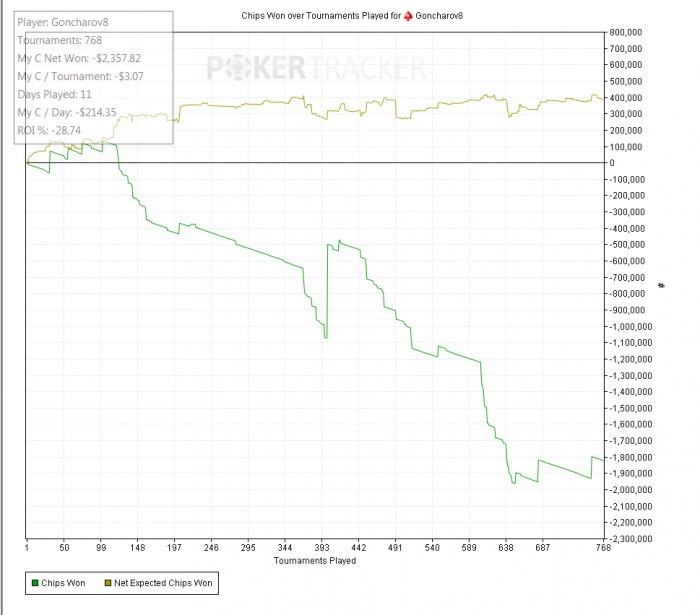This screenshot has height=615, width=700.
Task: Click the -500,000 y-axis label
Action: (627, 245)
